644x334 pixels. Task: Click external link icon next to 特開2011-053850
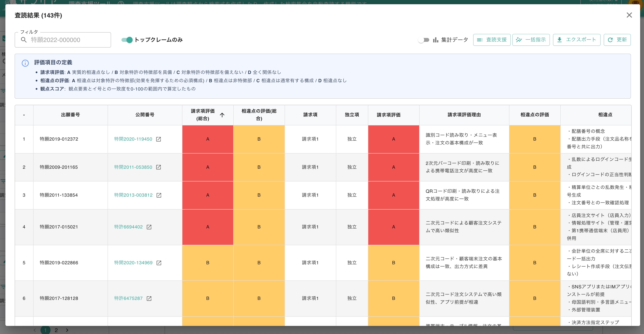[158, 167]
